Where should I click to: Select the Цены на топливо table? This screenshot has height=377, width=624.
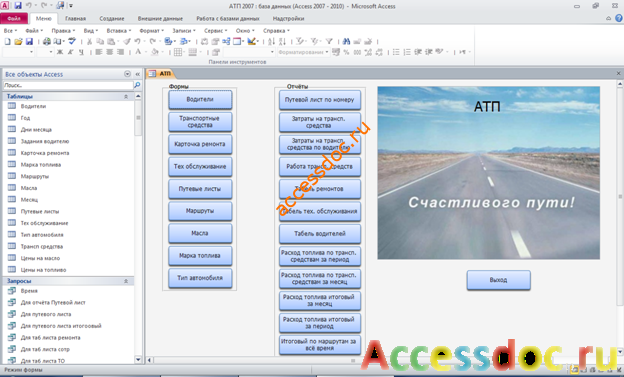[x=43, y=270]
